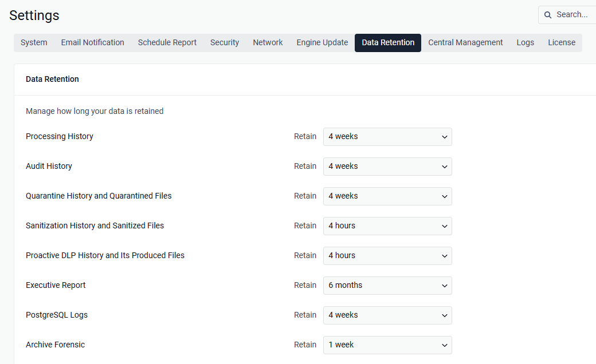
Task: Open Processing History retention dropdown
Action: click(x=388, y=137)
